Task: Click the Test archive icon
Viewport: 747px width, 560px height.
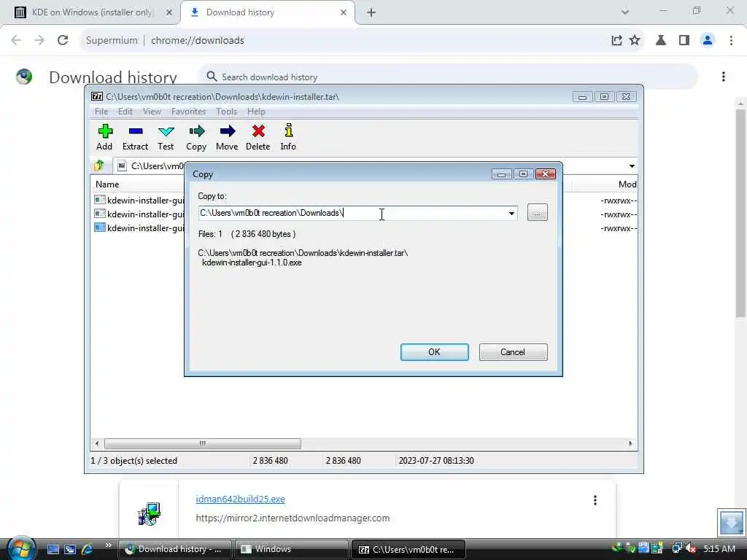Action: [x=166, y=137]
